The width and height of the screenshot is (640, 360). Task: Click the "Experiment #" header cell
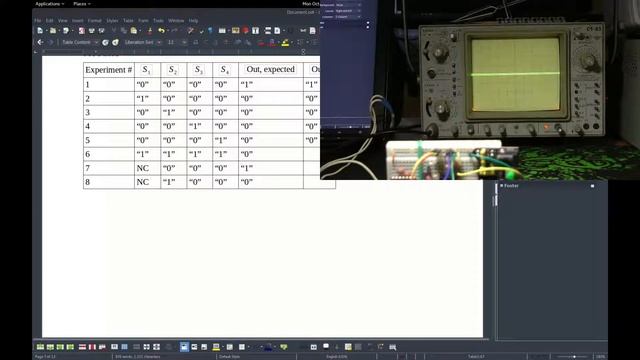click(x=109, y=70)
